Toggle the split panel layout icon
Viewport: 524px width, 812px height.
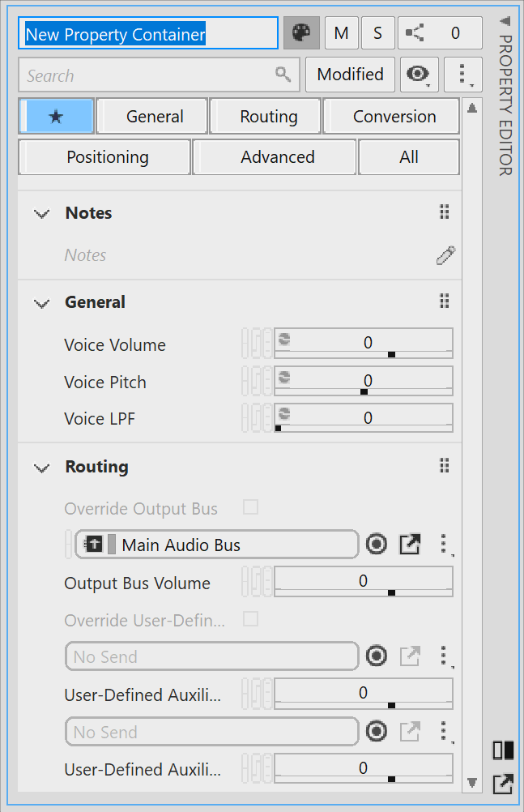click(503, 750)
